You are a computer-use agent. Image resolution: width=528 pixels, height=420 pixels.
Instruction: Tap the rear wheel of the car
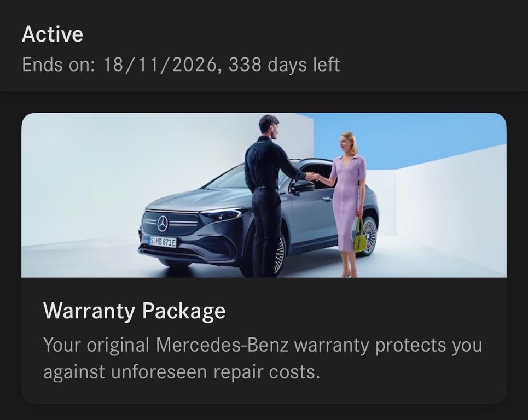coord(370,236)
